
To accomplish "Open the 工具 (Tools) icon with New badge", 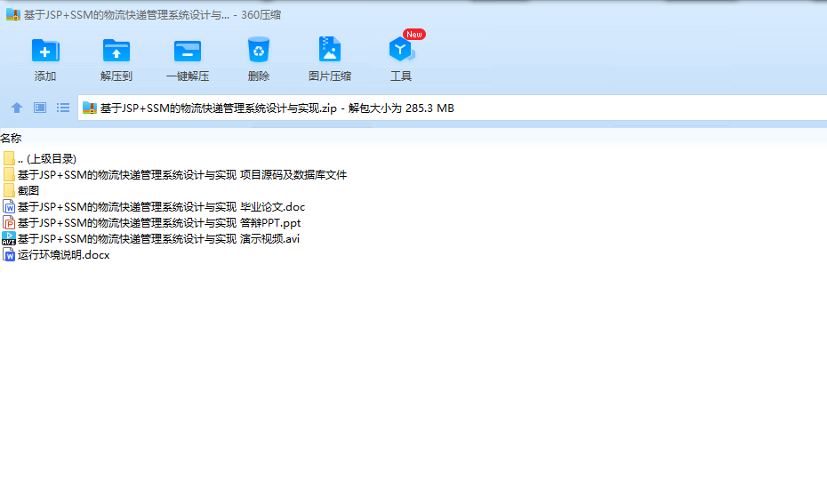I will pos(402,50).
